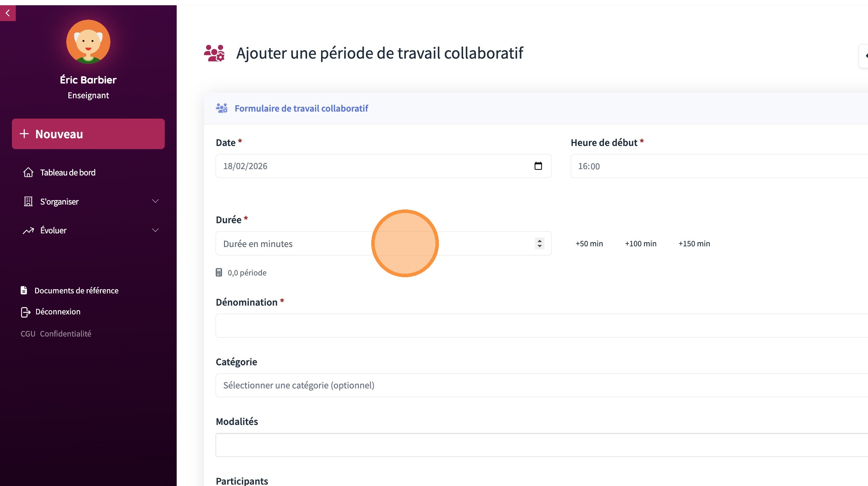Click the period calculator icon
Screen dimensions: 868x486
point(219,273)
